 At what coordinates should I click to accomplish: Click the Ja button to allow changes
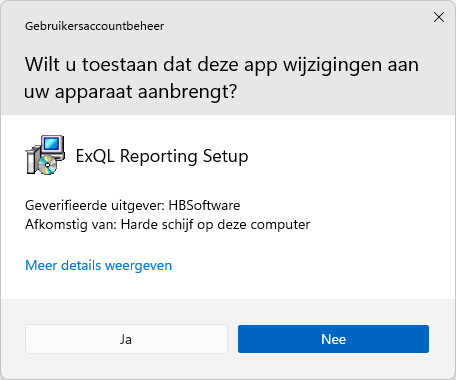click(126, 339)
